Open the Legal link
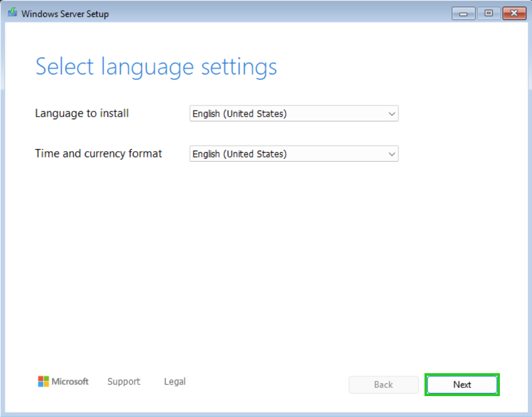 [174, 381]
